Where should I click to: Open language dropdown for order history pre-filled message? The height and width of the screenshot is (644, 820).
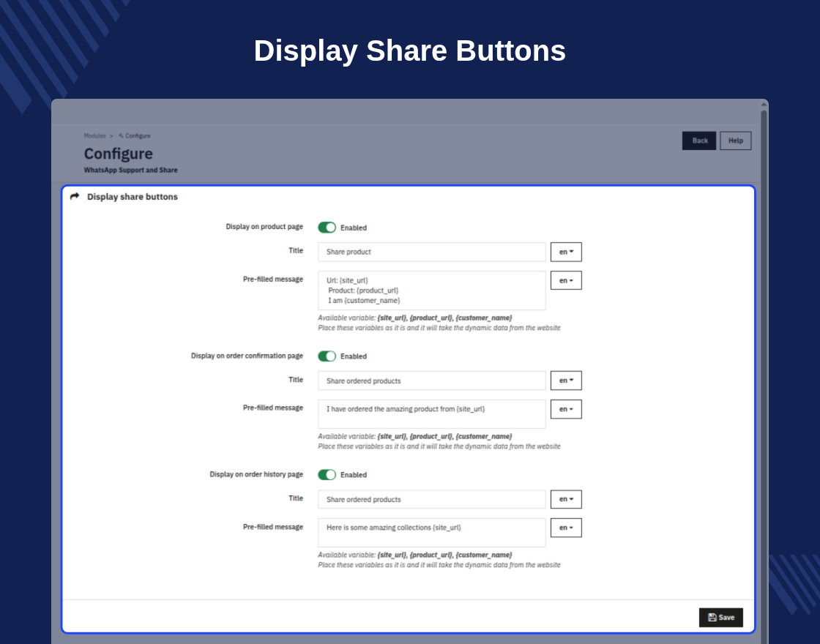566,528
